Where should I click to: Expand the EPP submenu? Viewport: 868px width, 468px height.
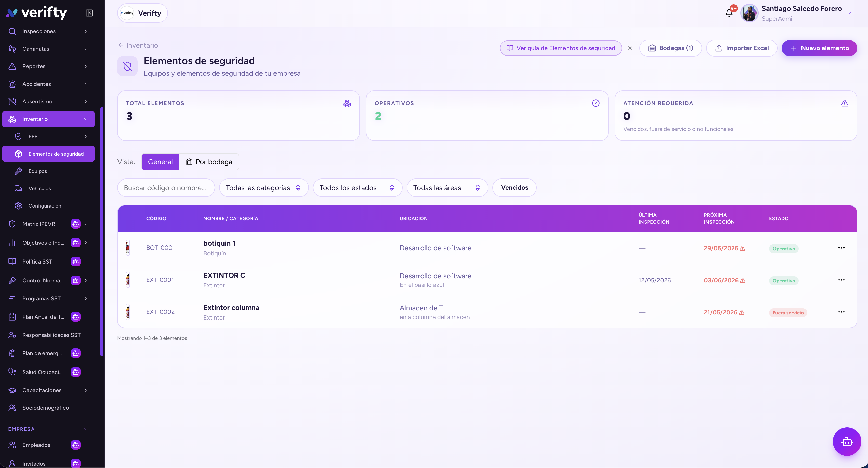pyautogui.click(x=48, y=136)
